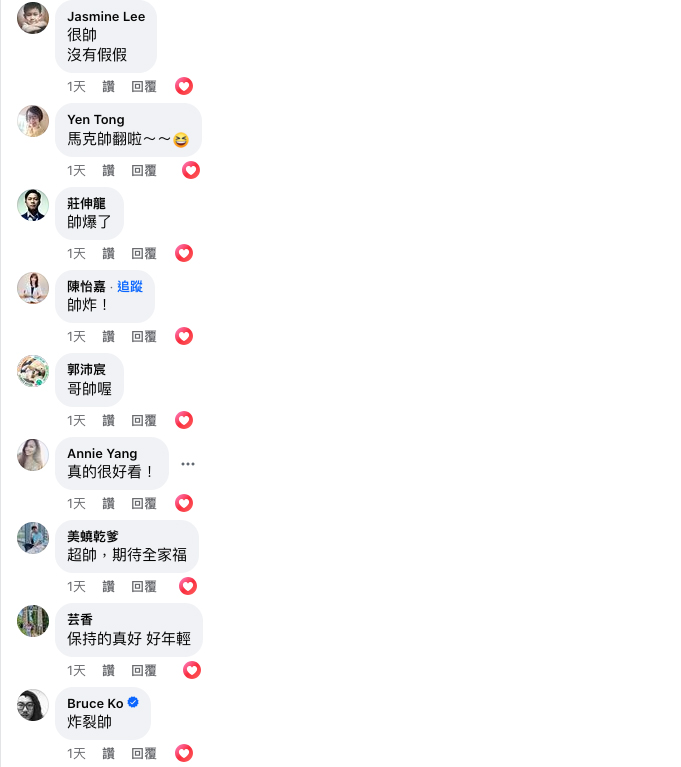Reply to Yen Tong's comment

pyautogui.click(x=144, y=170)
